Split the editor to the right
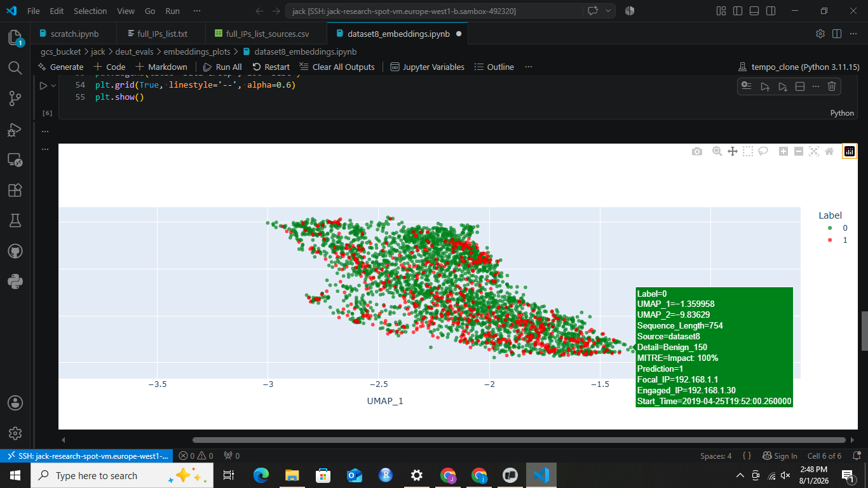The width and height of the screenshot is (868, 488). 837,34
